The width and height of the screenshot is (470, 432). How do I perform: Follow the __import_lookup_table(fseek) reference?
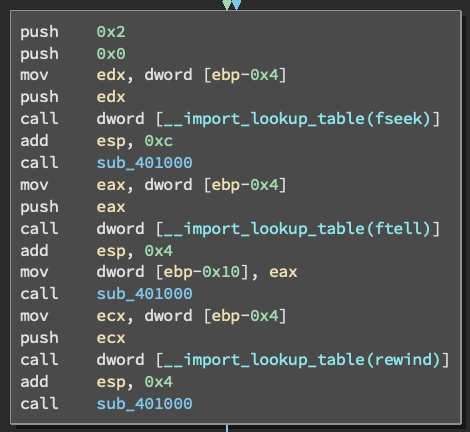pyautogui.click(x=297, y=119)
